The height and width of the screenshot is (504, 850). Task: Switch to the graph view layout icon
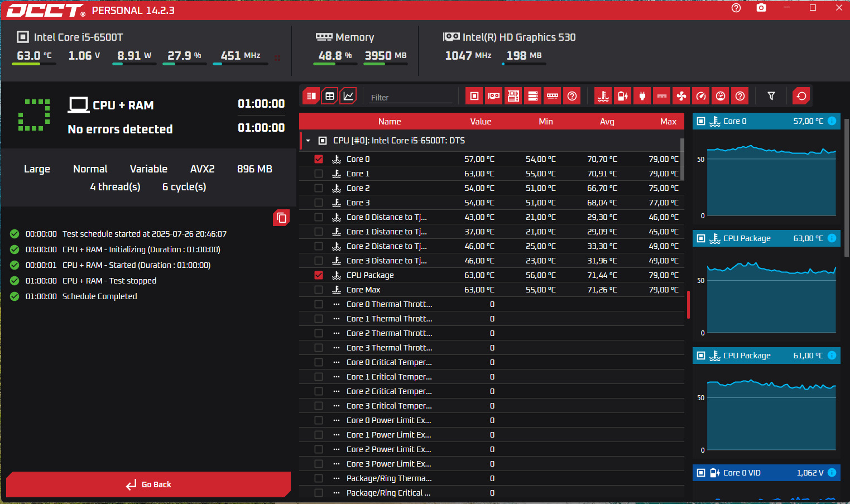coord(348,96)
